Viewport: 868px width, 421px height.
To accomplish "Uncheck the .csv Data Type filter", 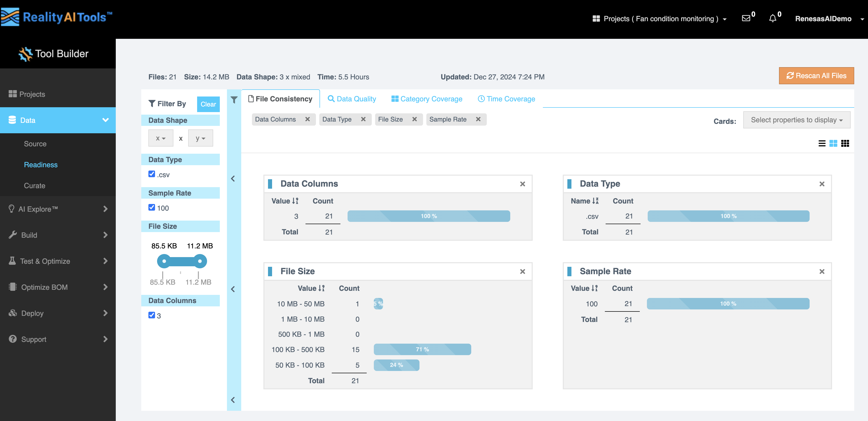I will coord(152,174).
